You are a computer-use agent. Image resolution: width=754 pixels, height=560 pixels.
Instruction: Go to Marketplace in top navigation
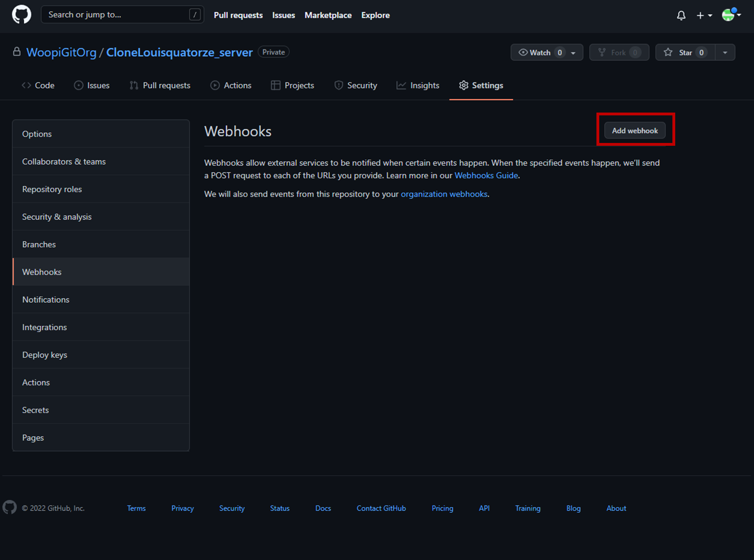[x=328, y=15]
